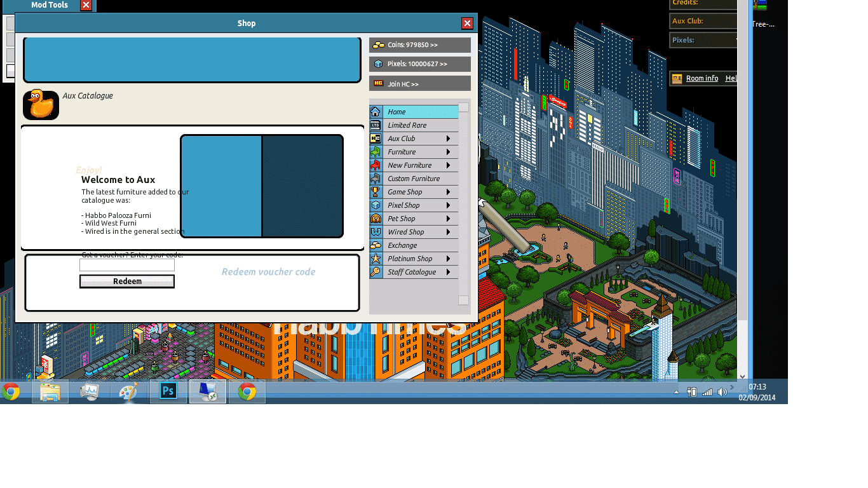Image resolution: width=868 pixels, height=488 pixels.
Task: Click the Home house icon in catalogue list
Action: pyautogui.click(x=376, y=112)
